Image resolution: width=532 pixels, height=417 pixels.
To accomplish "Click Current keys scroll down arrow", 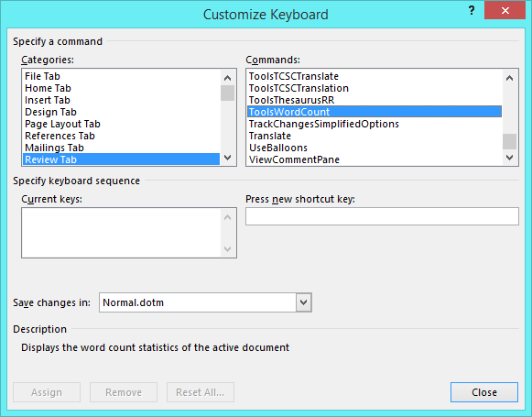I will tap(228, 249).
